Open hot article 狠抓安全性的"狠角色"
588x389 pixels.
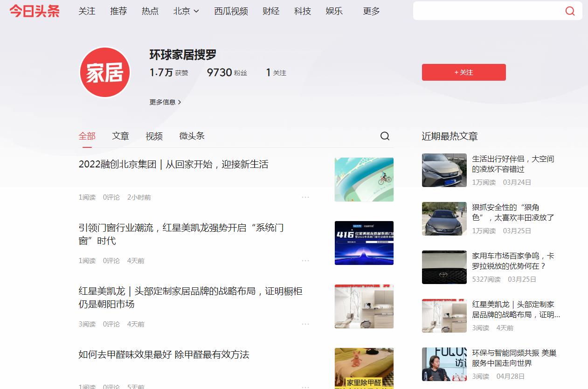click(x=513, y=213)
